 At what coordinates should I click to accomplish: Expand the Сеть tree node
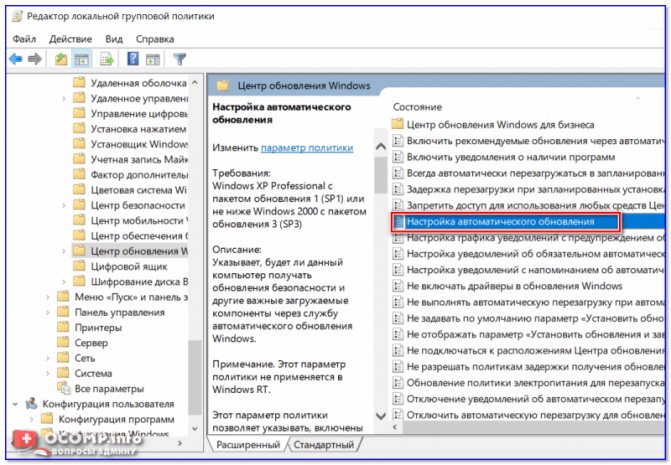click(x=48, y=358)
